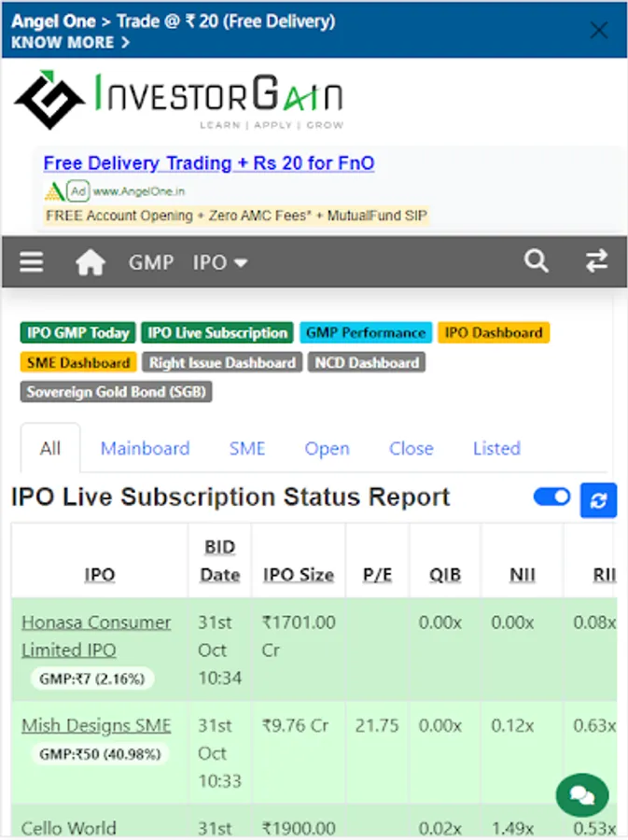Click the www.AngelOne.in ad URL

coord(139,191)
